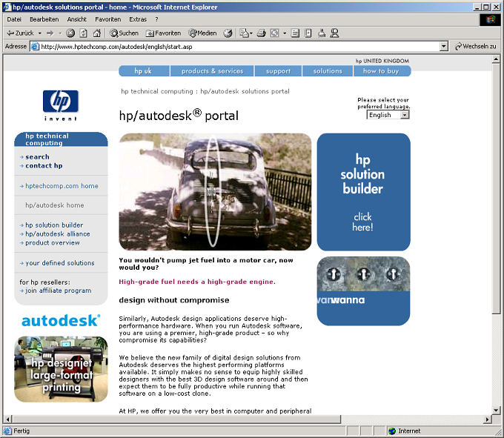Open the hptechcomp.com home link

(x=62, y=186)
